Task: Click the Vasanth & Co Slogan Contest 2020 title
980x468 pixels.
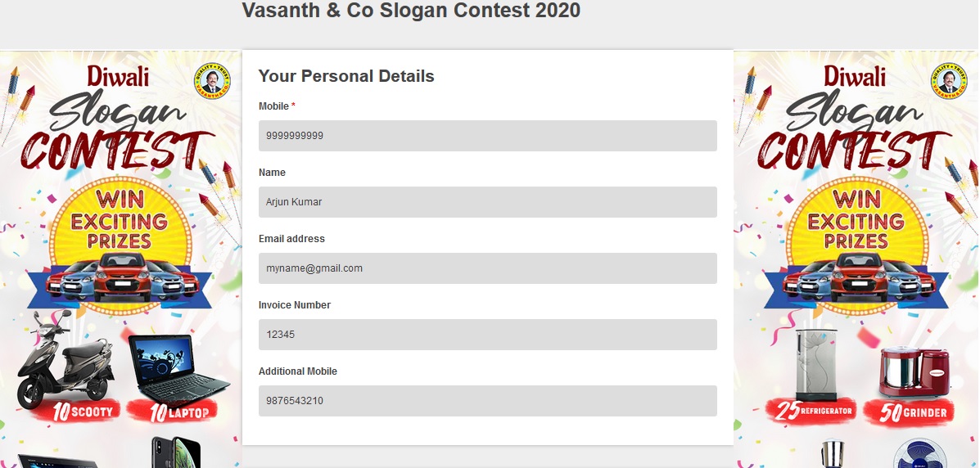Action: [411, 11]
